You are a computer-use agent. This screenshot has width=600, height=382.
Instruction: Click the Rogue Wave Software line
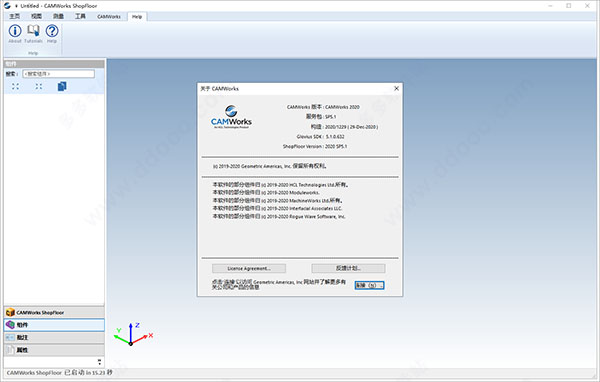(x=279, y=216)
